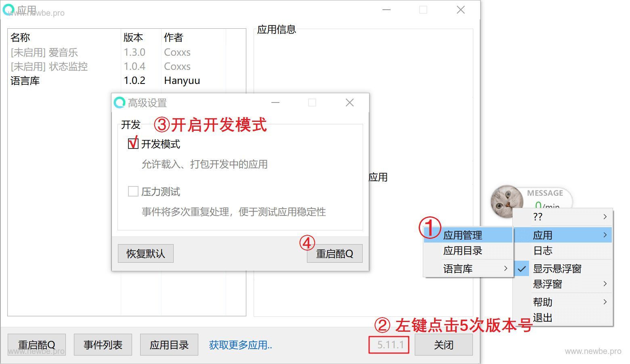Enable the 压力测试 checkbox

tap(133, 191)
